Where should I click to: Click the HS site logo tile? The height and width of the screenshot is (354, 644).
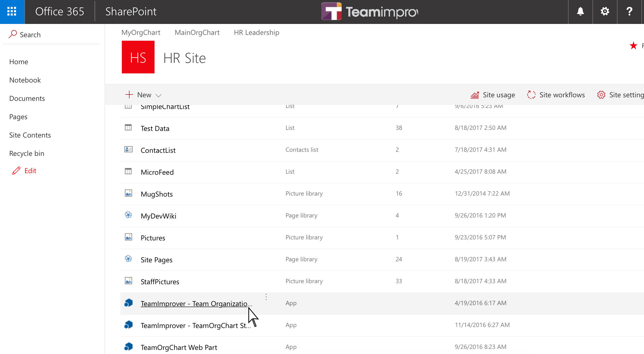pos(138,57)
